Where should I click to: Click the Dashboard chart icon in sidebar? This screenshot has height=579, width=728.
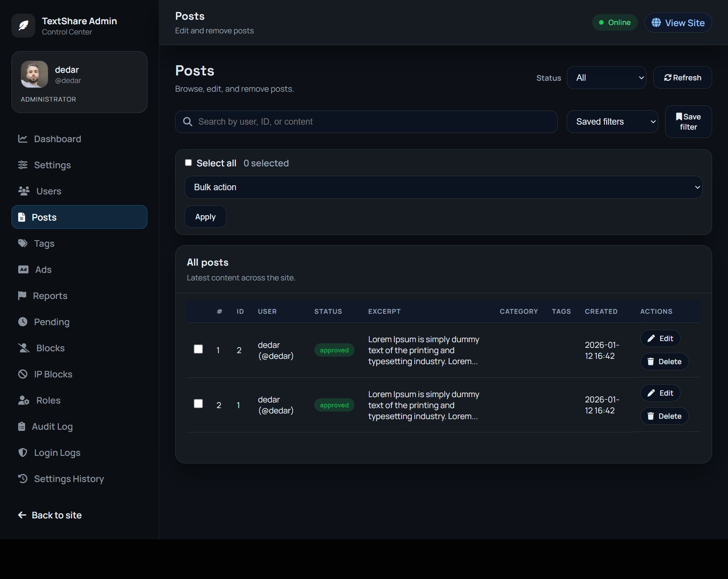coord(23,139)
